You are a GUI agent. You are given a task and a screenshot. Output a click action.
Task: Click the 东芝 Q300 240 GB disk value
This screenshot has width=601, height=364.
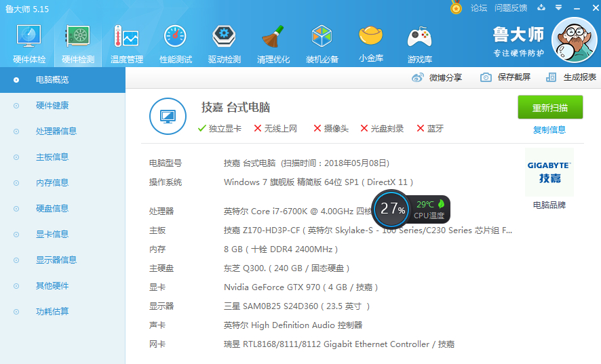(x=287, y=268)
